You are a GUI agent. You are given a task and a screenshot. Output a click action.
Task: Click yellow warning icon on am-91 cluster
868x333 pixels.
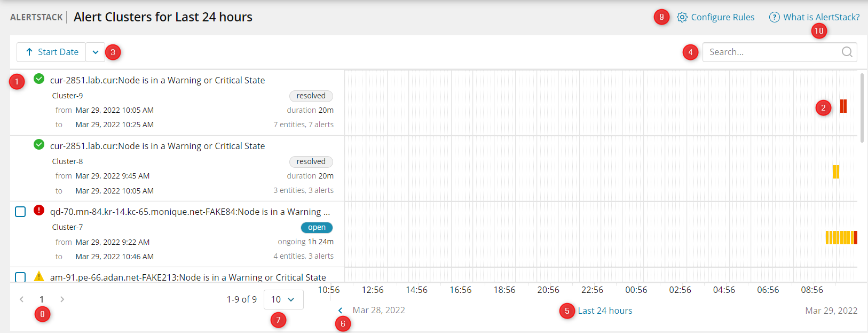pyautogui.click(x=39, y=276)
